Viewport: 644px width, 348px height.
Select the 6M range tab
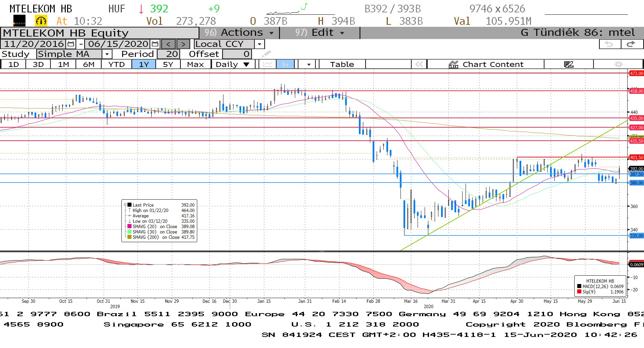click(x=89, y=64)
